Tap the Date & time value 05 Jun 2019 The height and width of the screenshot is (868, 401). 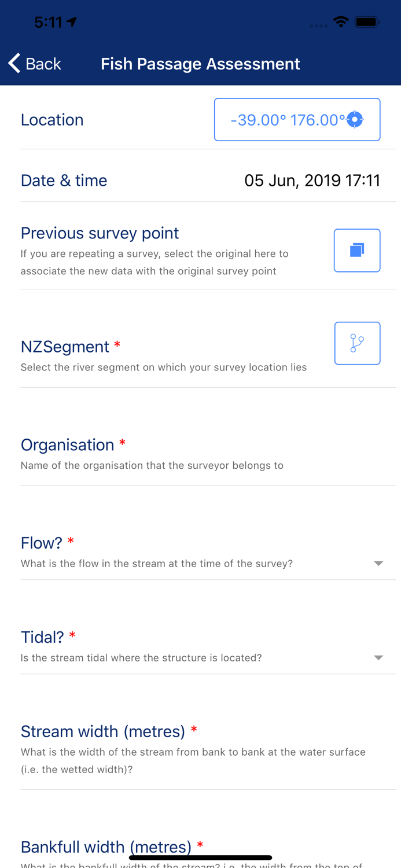pyautogui.click(x=312, y=180)
